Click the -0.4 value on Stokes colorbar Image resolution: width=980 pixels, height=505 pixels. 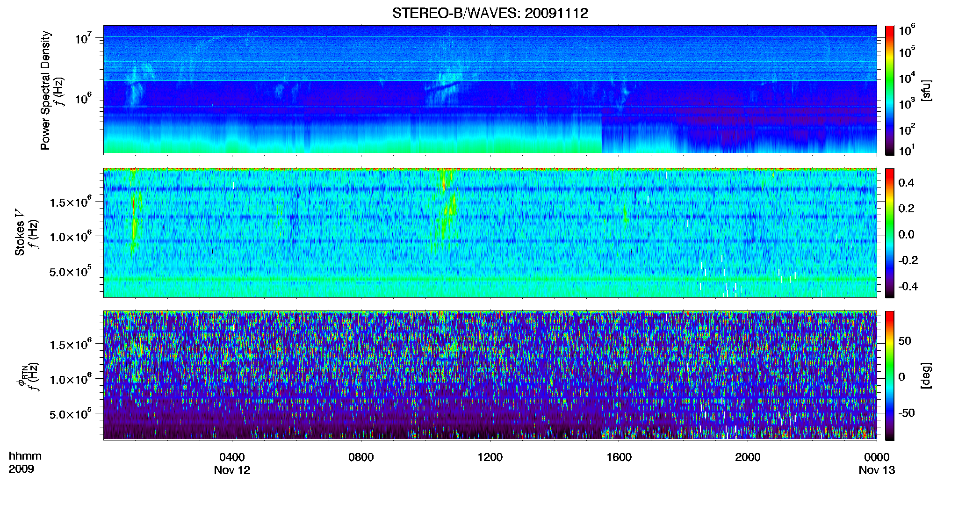(x=908, y=286)
